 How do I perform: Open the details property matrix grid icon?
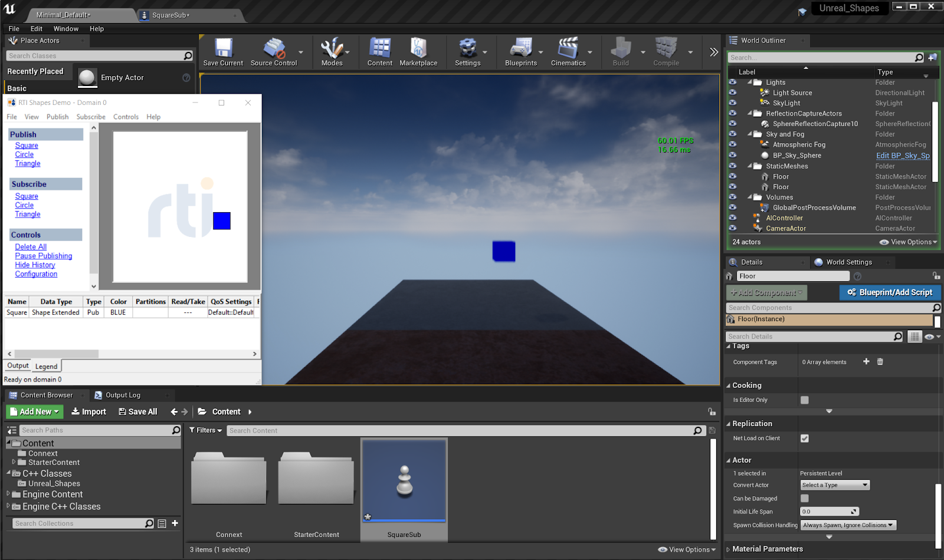[914, 337]
